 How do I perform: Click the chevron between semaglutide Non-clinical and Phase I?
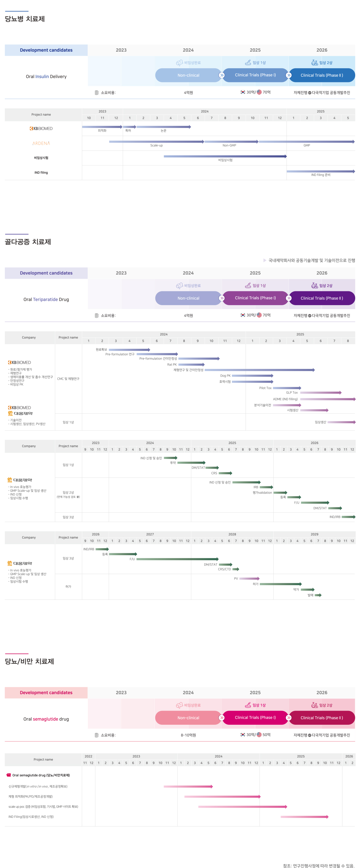pos(222,718)
